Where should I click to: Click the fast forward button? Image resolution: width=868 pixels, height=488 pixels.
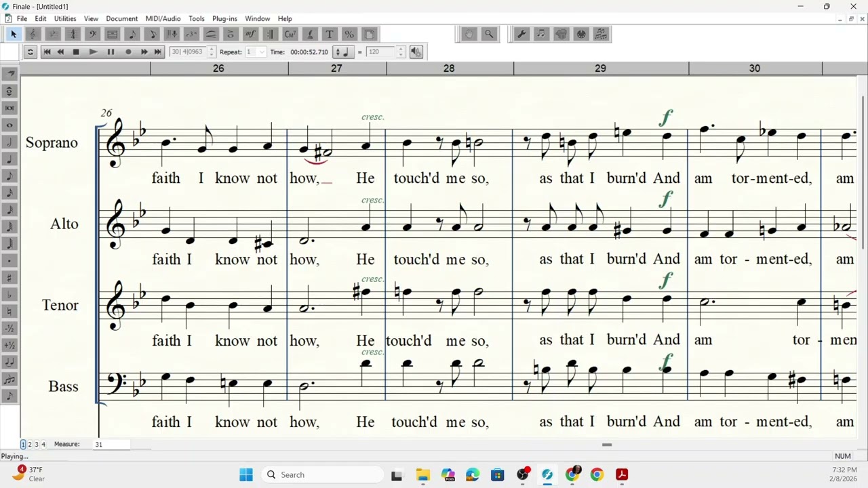pyautogui.click(x=144, y=52)
